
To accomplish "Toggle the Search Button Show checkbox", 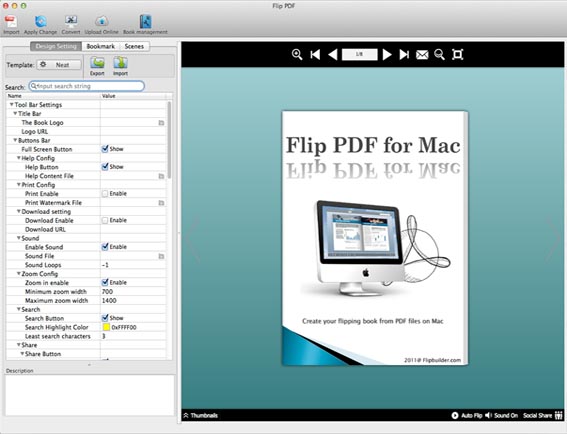I will (105, 318).
